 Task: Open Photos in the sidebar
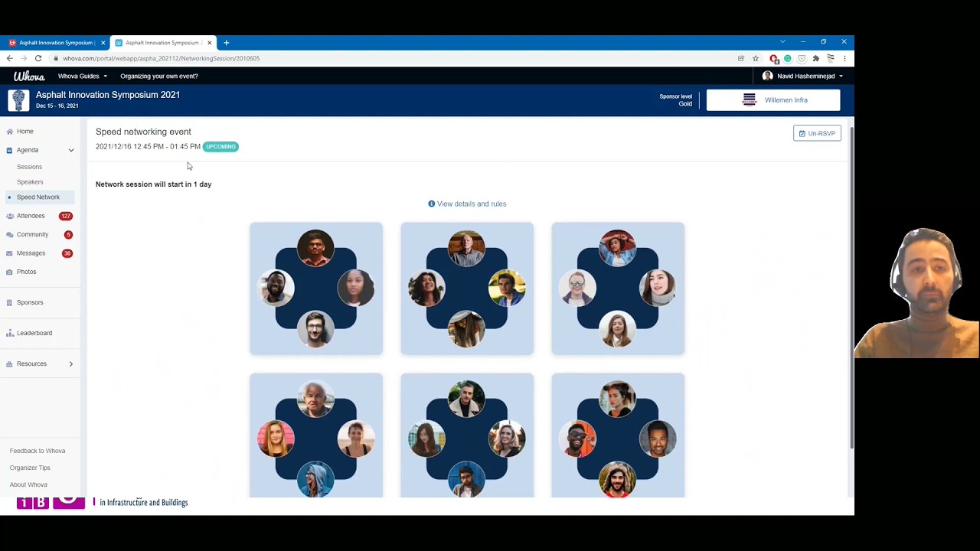tap(26, 272)
